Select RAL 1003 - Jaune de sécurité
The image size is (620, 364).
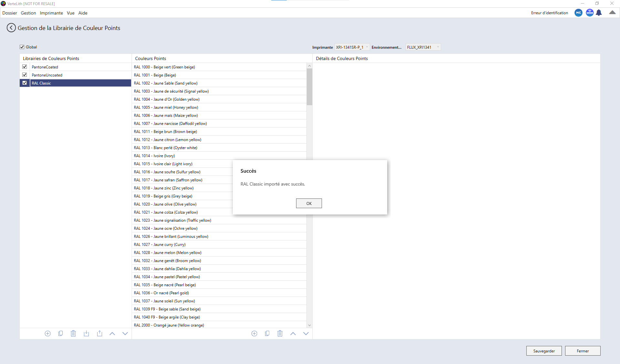point(219,91)
